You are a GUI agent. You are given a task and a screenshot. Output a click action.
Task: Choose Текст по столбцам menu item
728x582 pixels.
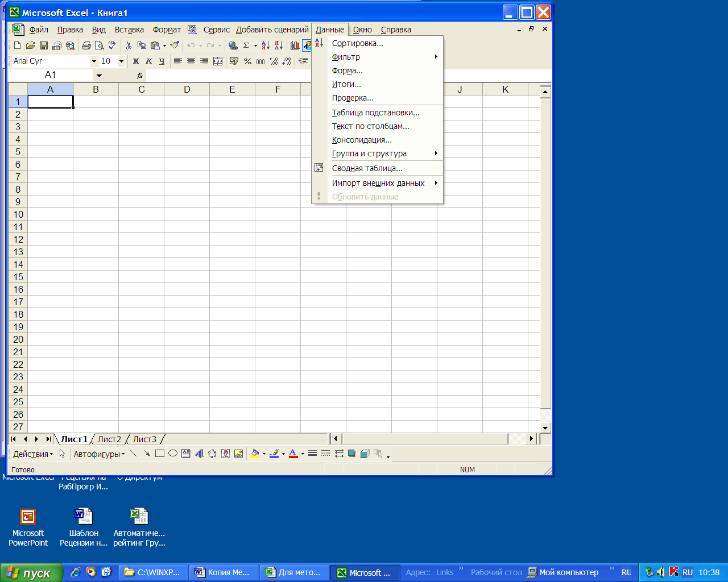click(x=377, y=126)
